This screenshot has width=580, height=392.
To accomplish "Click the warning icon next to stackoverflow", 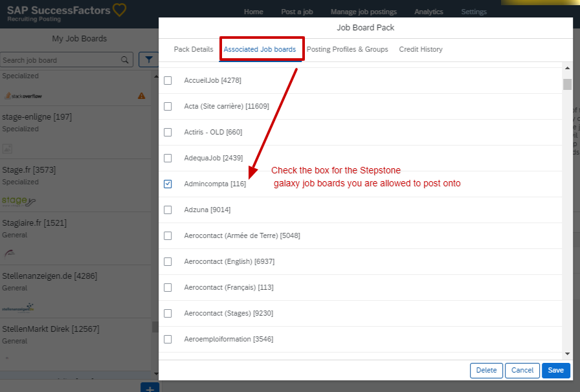I will pos(141,96).
